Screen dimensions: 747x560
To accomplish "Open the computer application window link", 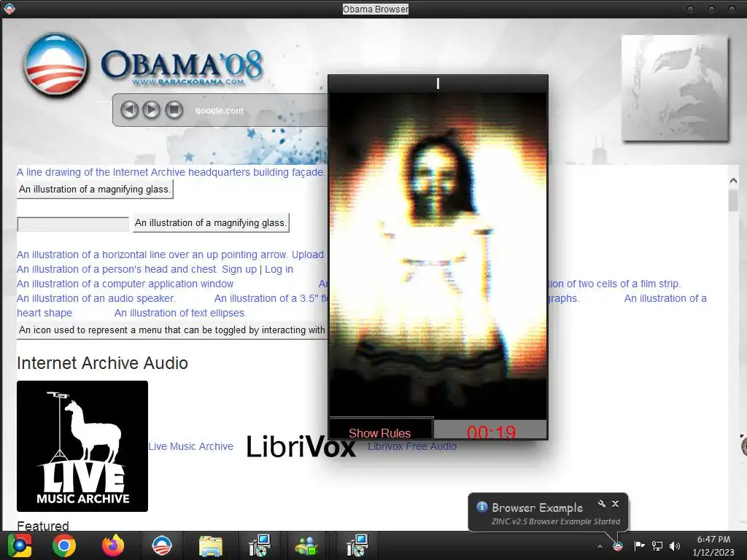I will (125, 284).
